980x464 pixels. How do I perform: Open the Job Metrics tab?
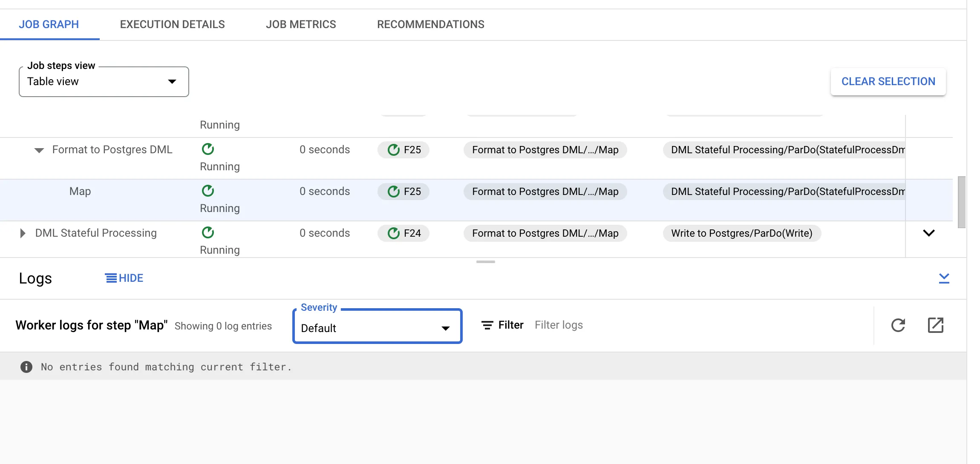coord(301,24)
